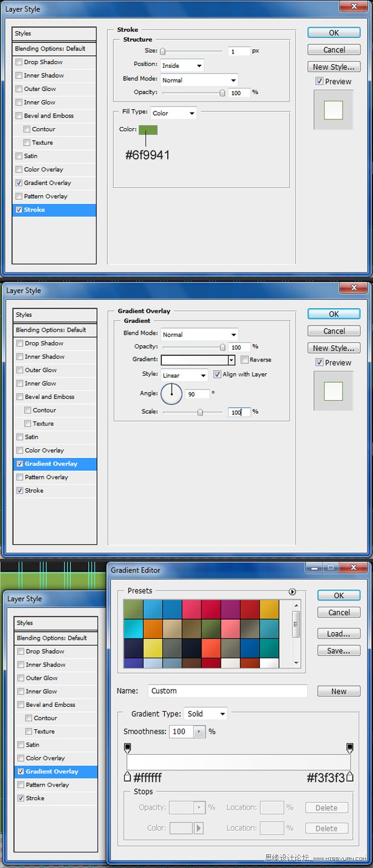Screen dimensions: 373x868
Task: Open Blend Mode dropdown in the Stroke settings
Action: click(199, 80)
